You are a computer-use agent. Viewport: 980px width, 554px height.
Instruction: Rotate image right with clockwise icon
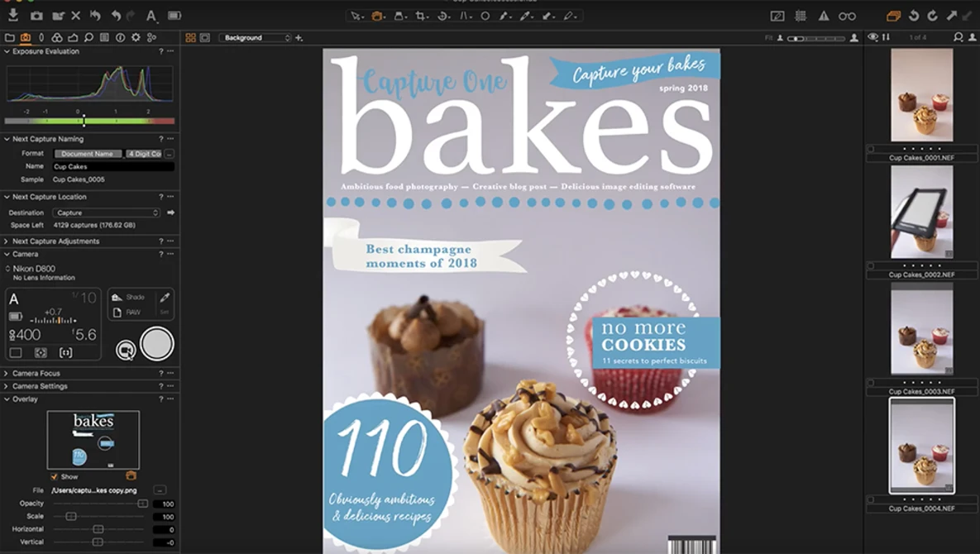point(933,17)
